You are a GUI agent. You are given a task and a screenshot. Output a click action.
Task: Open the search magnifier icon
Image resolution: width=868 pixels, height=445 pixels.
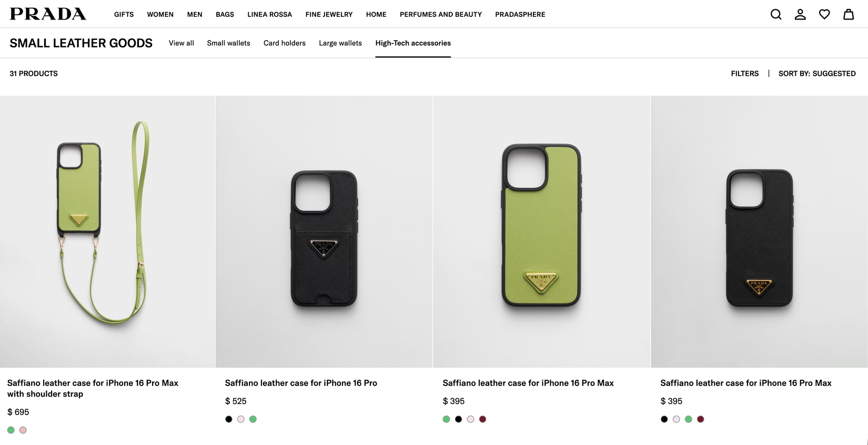[775, 14]
